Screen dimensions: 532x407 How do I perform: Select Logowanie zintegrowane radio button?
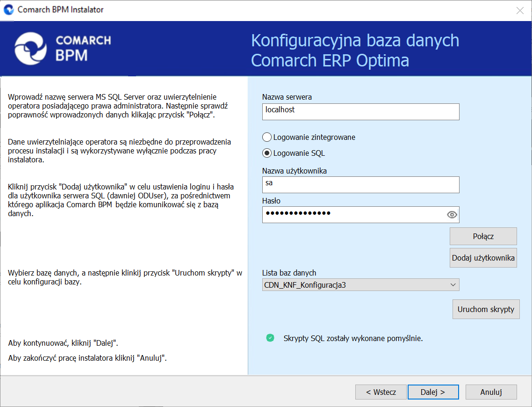click(267, 137)
